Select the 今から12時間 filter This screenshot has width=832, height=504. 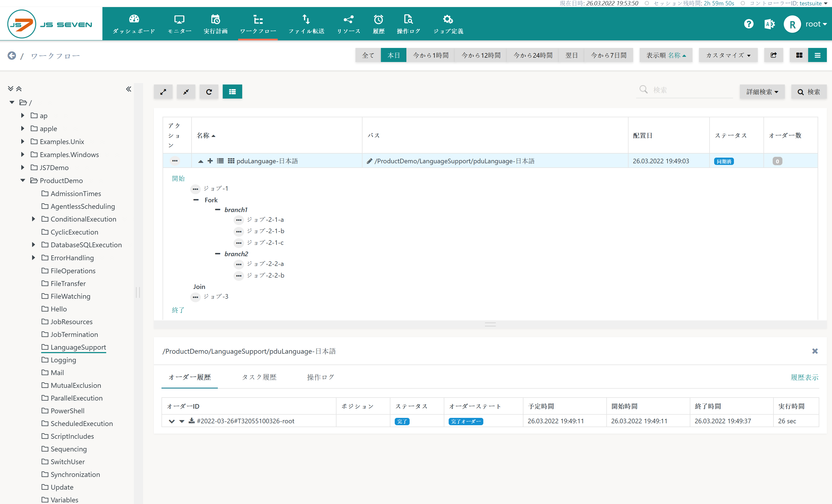point(481,55)
